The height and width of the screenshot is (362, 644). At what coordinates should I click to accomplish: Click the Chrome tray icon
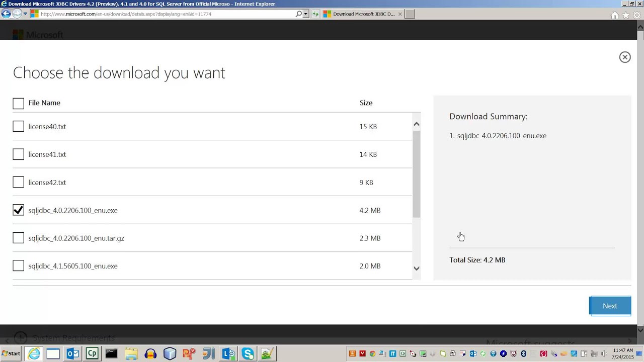click(x=372, y=353)
